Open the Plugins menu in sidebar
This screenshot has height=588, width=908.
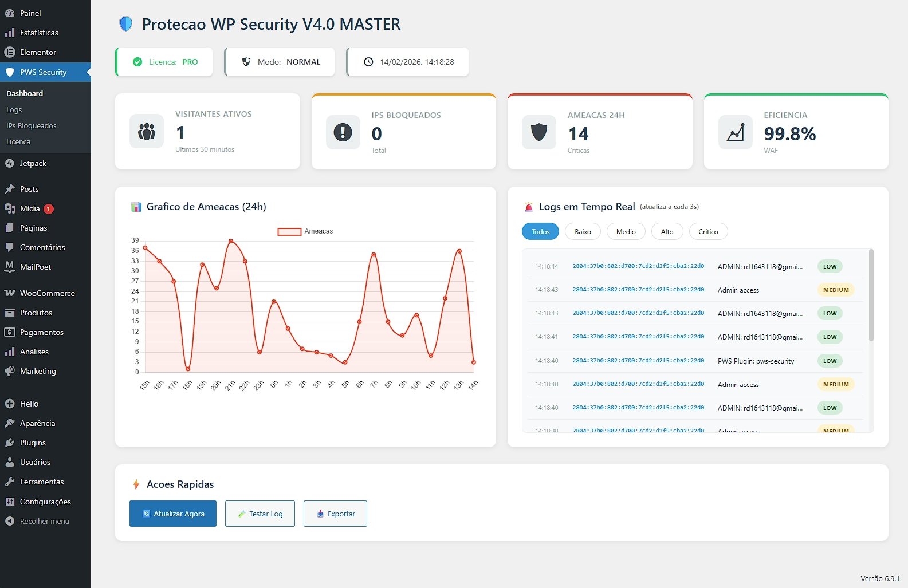pyautogui.click(x=33, y=443)
